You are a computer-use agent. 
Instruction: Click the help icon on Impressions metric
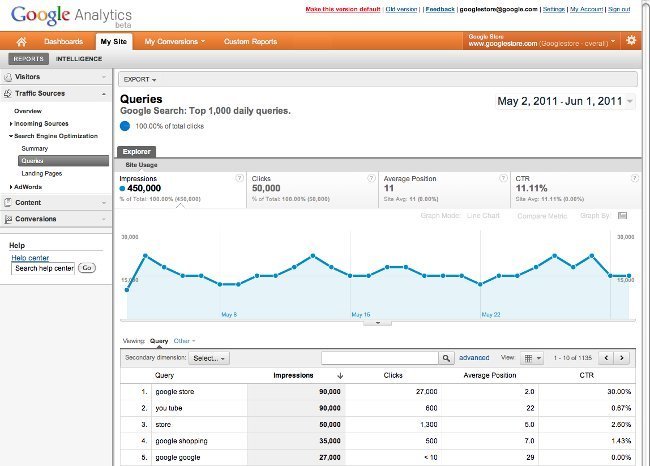point(238,178)
